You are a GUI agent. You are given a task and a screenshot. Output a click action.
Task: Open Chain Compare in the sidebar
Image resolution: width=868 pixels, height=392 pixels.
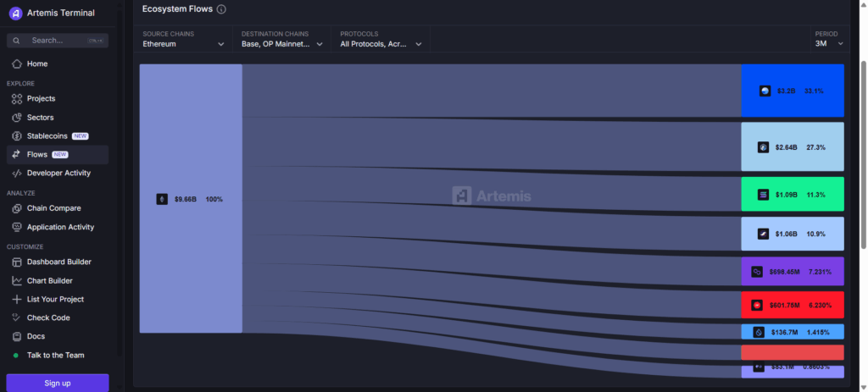(x=58, y=208)
